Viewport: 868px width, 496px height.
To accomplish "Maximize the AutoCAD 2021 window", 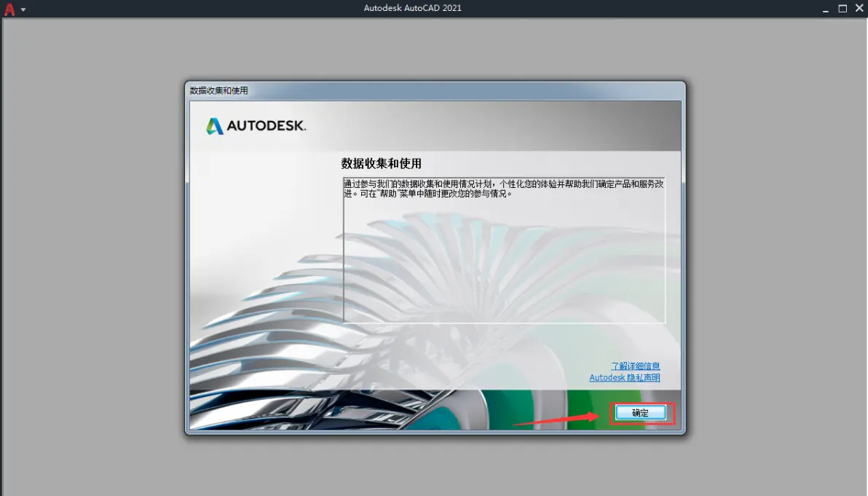I will [843, 8].
